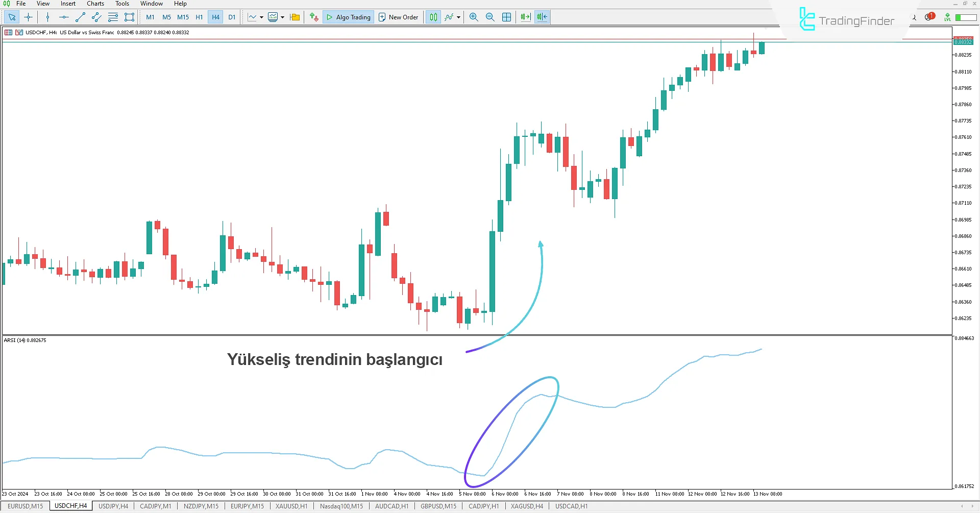The width and height of the screenshot is (980, 513).
Task: Toggle chart auto scroll to latest bar
Action: pos(525,17)
